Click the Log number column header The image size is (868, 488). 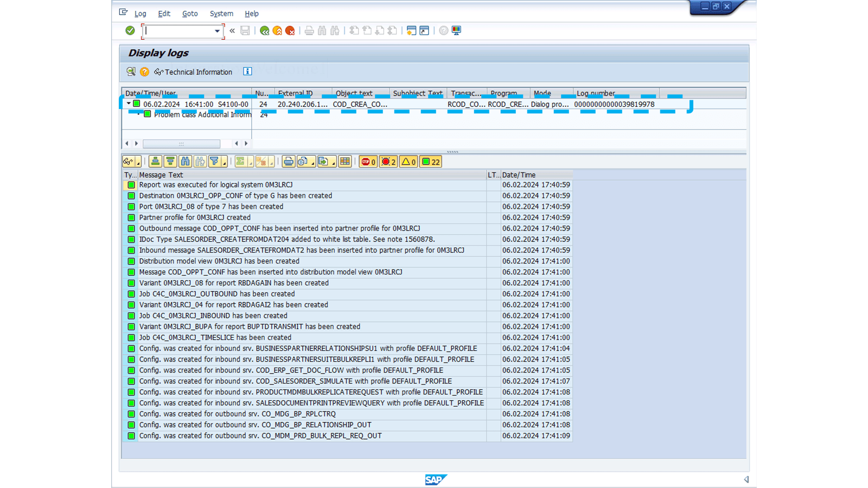tap(616, 93)
